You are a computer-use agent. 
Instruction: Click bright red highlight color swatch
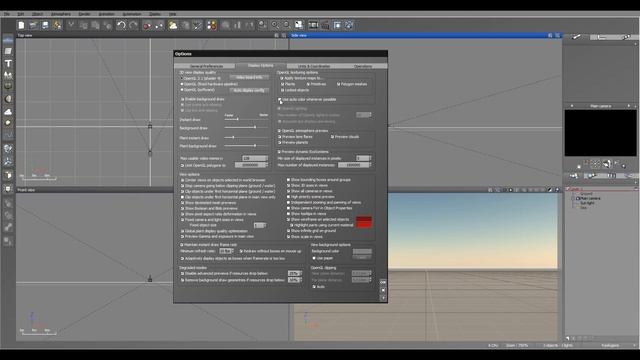(364, 224)
